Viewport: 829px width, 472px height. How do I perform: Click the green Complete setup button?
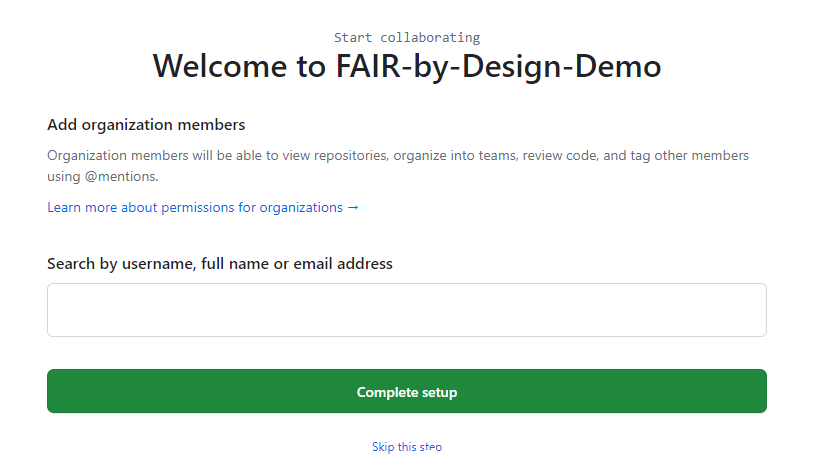[406, 392]
